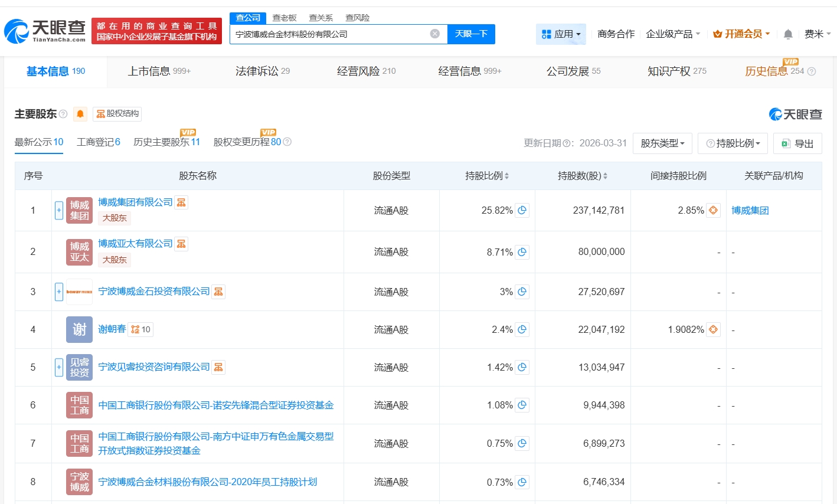Open the notification bell
The image size is (837, 504).
(x=788, y=34)
